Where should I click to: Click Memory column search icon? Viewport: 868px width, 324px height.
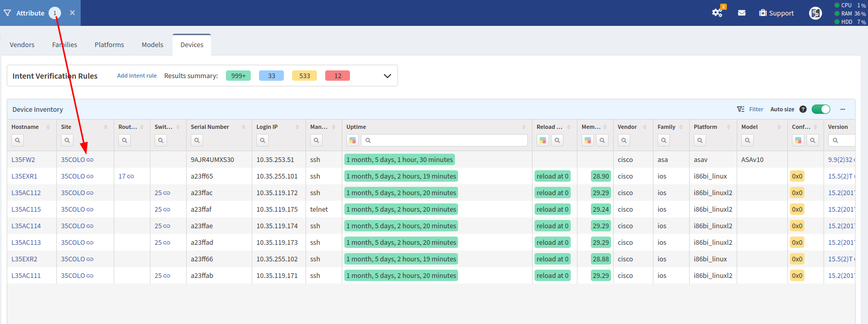[602, 140]
